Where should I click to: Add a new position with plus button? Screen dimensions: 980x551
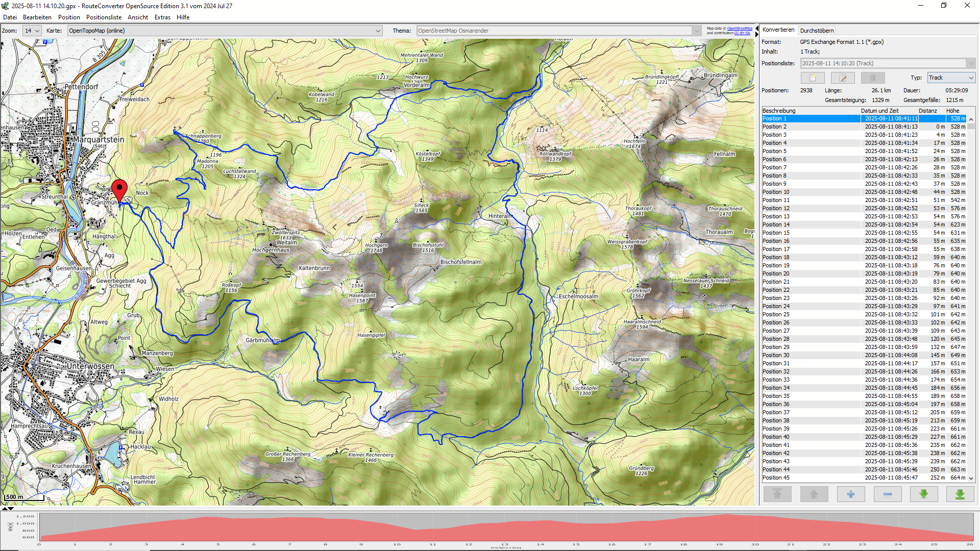(851, 494)
